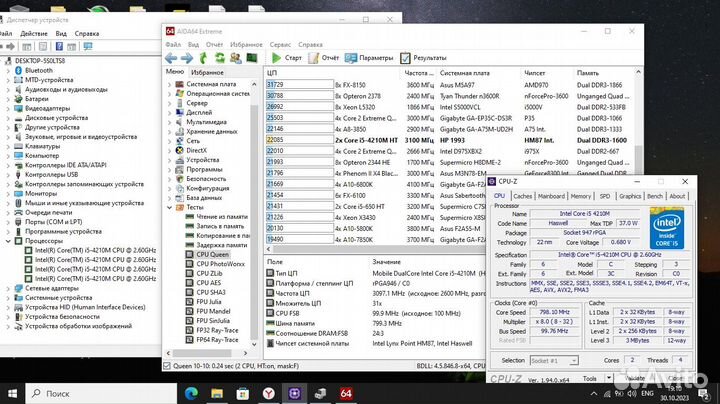720x404 pixels.
Task: Switch to Memory tab in CPU-Z
Action: pos(581,196)
